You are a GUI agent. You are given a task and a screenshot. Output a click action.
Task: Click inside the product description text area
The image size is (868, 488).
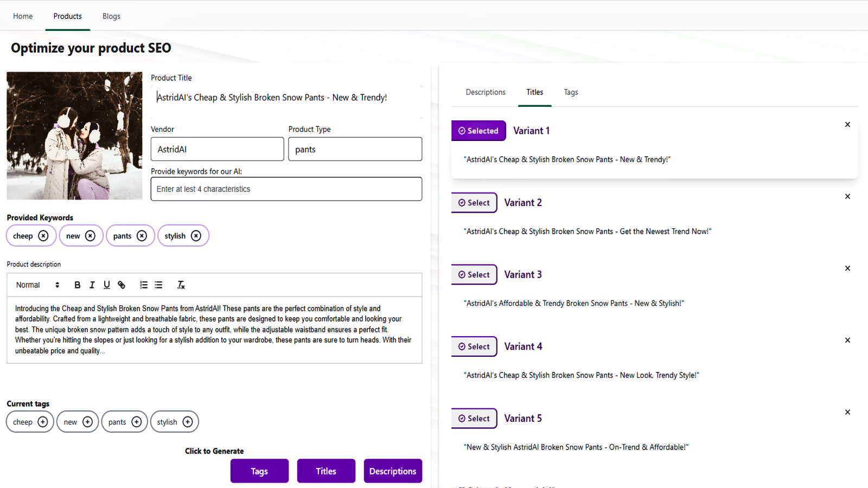pyautogui.click(x=214, y=330)
